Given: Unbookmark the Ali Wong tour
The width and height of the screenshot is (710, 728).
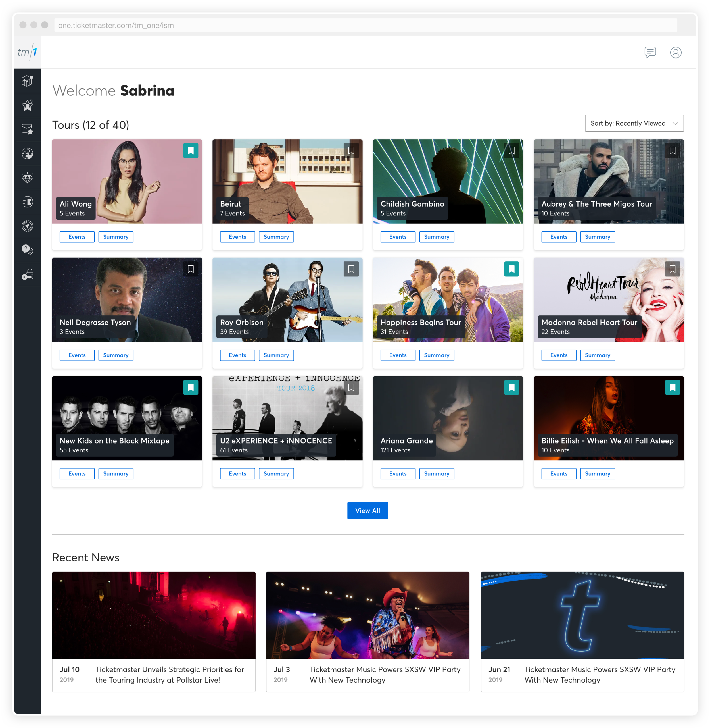Looking at the screenshot, I should (x=191, y=151).
